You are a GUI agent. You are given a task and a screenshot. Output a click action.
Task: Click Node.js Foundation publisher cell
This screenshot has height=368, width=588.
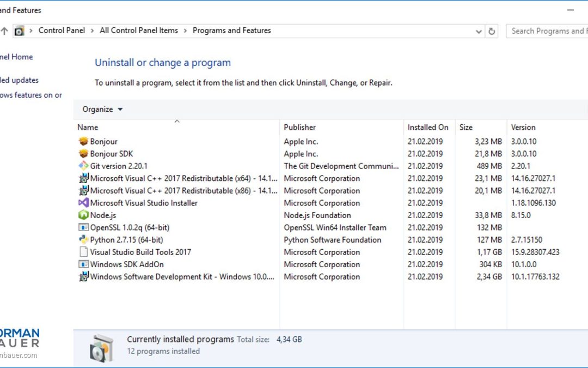pos(317,215)
